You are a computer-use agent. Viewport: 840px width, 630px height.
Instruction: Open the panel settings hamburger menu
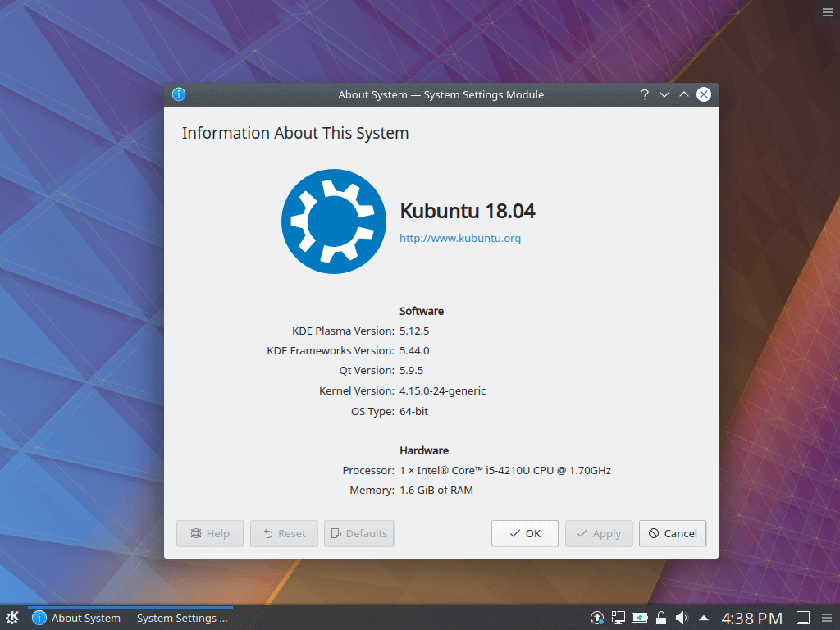(827, 618)
